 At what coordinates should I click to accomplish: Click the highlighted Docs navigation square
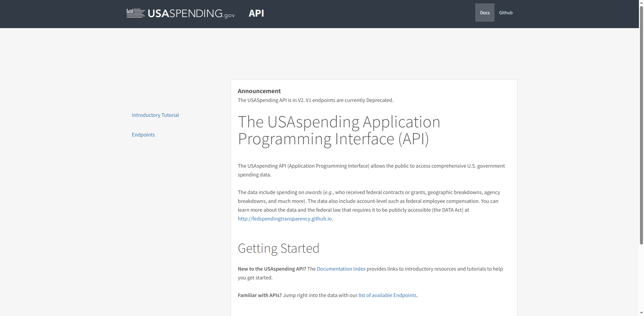(x=484, y=13)
